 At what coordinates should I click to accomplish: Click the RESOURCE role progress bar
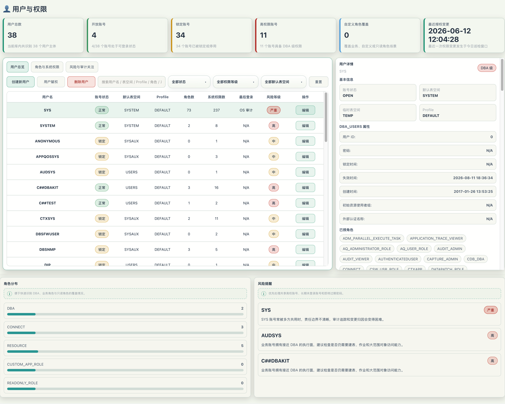click(x=125, y=351)
